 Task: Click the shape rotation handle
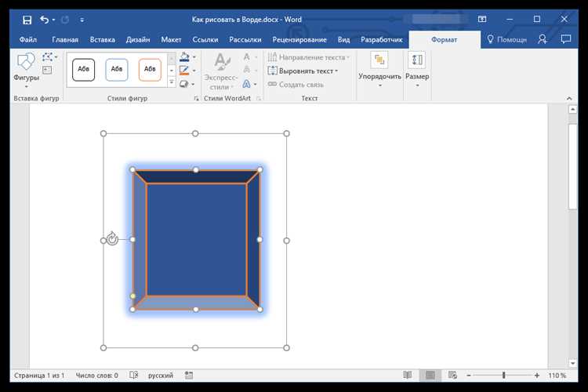click(112, 239)
